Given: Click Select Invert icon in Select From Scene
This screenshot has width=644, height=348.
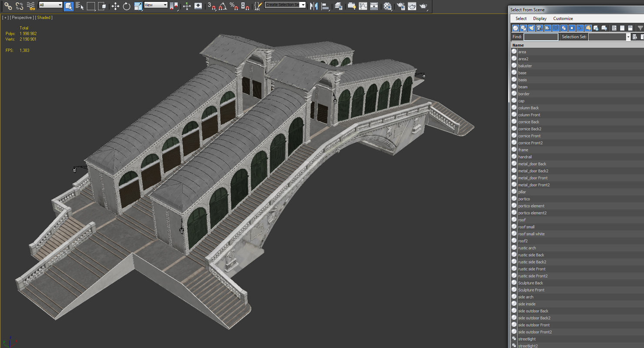Looking at the screenshot, I should click(631, 28).
